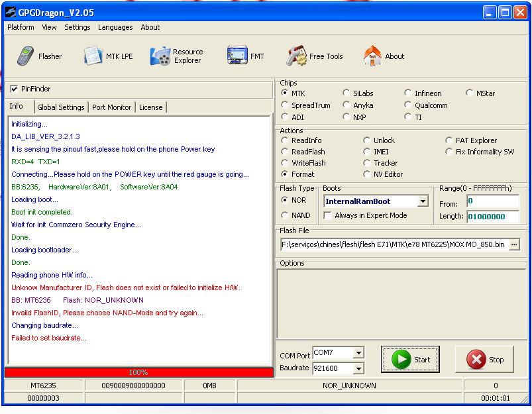Choose the Unlock action
The image size is (532, 414).
pyautogui.click(x=367, y=140)
